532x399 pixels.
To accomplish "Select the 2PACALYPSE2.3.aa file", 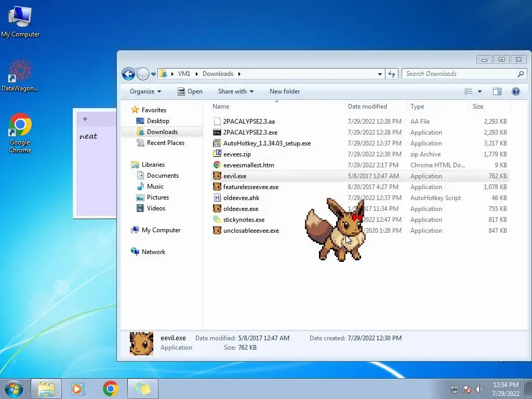I will pos(249,121).
